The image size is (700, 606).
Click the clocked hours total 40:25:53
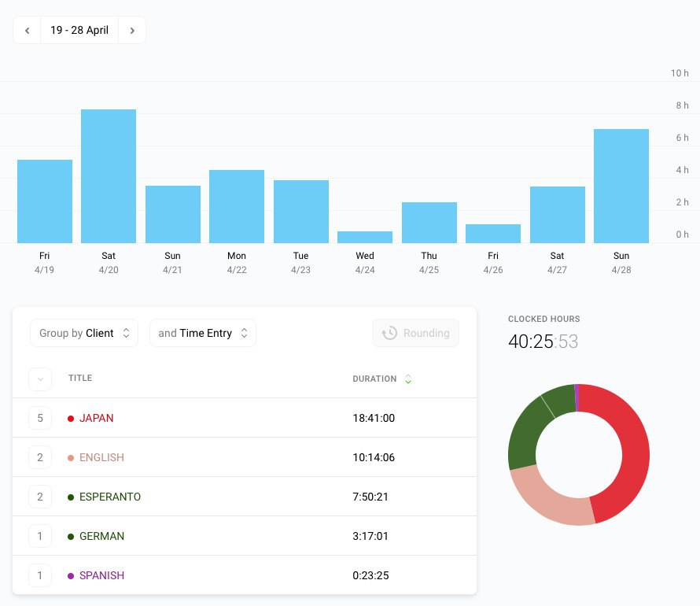[x=543, y=342]
